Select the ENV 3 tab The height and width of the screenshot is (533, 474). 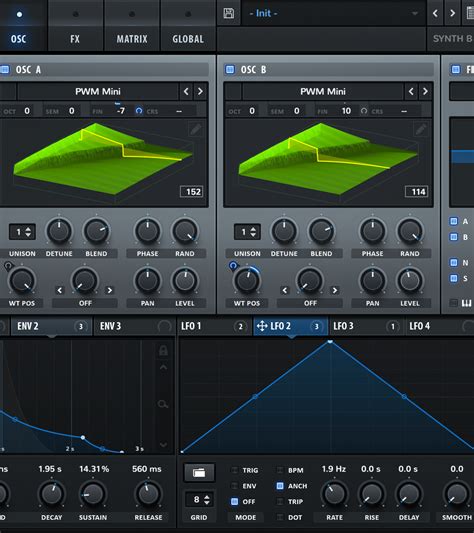134,326
